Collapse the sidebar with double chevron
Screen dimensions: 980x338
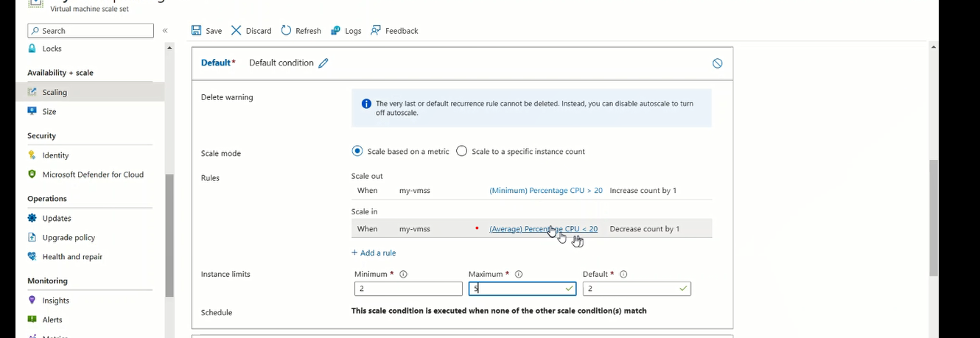pos(165,31)
